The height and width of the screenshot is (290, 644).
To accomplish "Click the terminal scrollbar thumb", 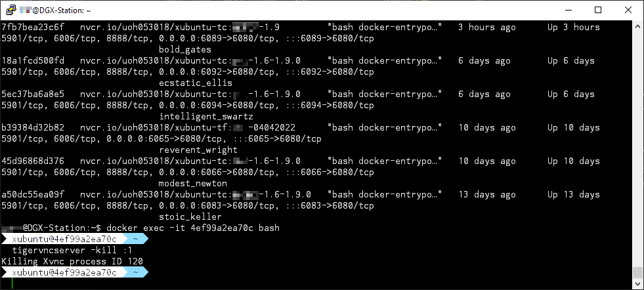I will pos(637,272).
